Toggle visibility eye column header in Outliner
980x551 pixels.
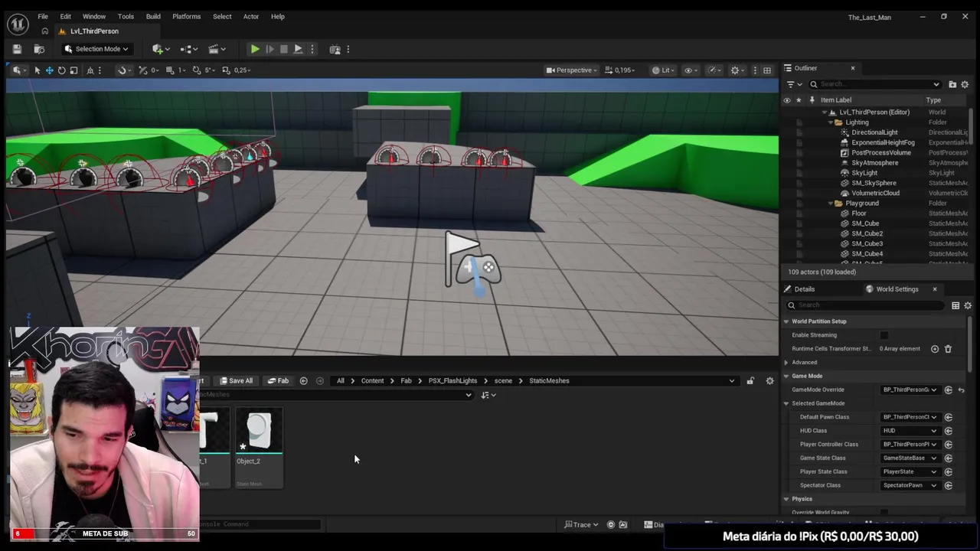click(786, 100)
